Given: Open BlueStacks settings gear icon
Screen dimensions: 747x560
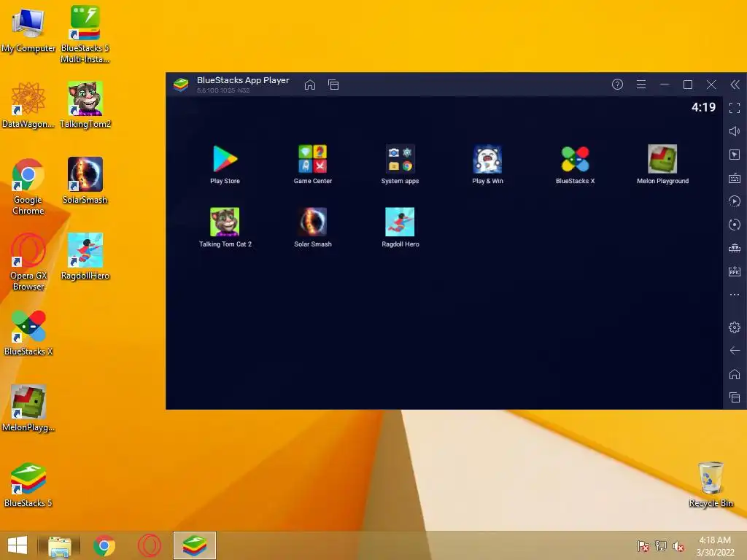Looking at the screenshot, I should [735, 327].
